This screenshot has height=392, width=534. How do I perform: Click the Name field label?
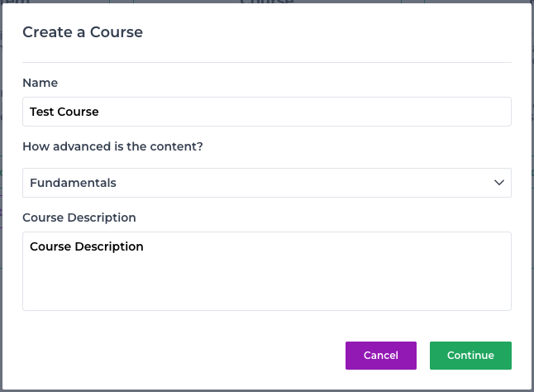41,83
